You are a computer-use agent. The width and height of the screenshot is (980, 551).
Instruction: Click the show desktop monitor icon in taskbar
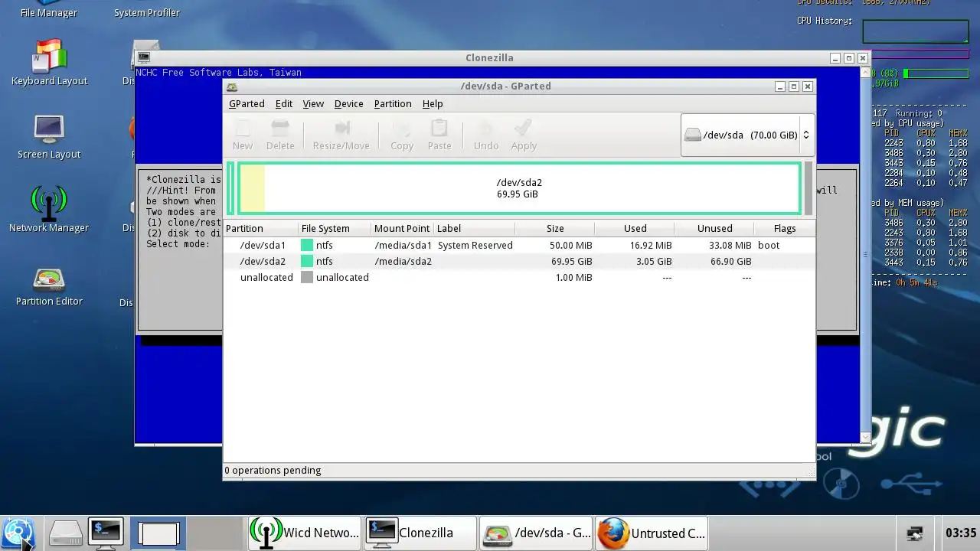(158, 533)
